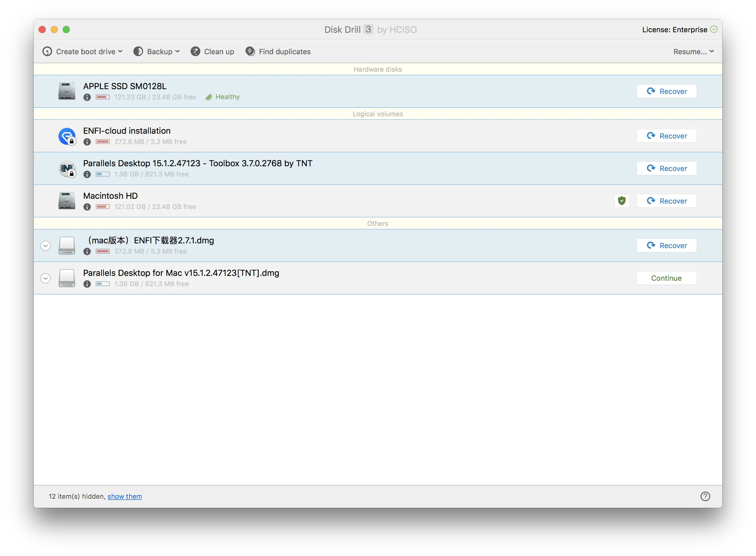Click the 'show them' hidden items link
Screen dimensions: 756x556
click(x=124, y=496)
